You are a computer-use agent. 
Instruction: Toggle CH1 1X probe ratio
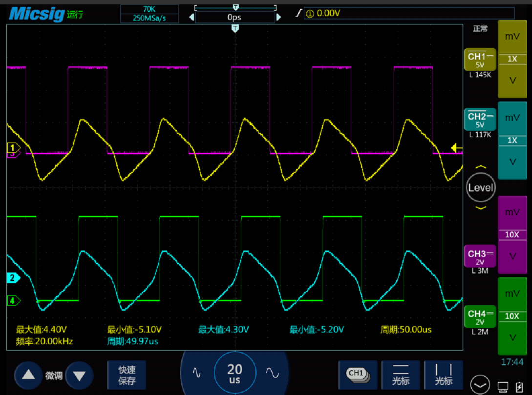(512, 59)
